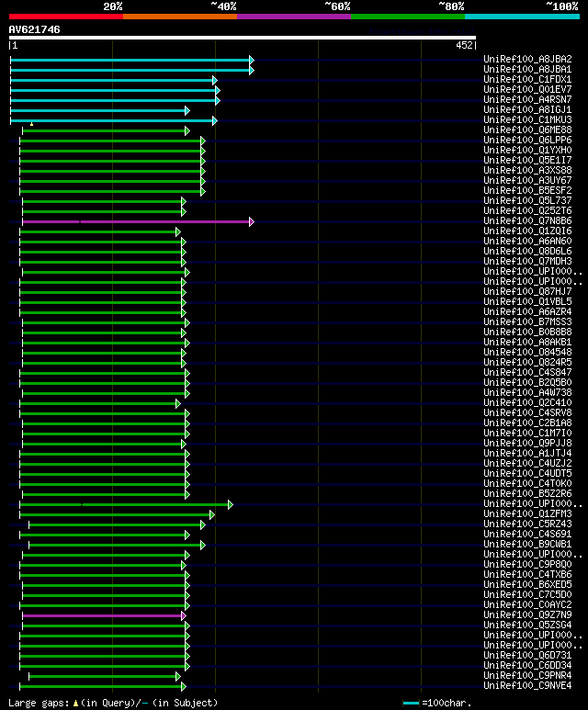Viewport: 588px width, 710px height.
Task: Select the purple ~60% identity legend segment
Action: click(x=294, y=17)
